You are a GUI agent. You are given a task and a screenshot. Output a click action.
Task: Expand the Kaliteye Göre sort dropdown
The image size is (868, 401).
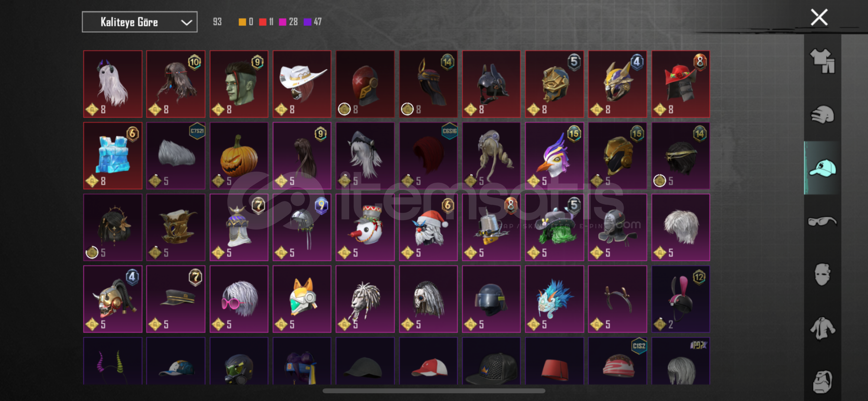pos(140,22)
